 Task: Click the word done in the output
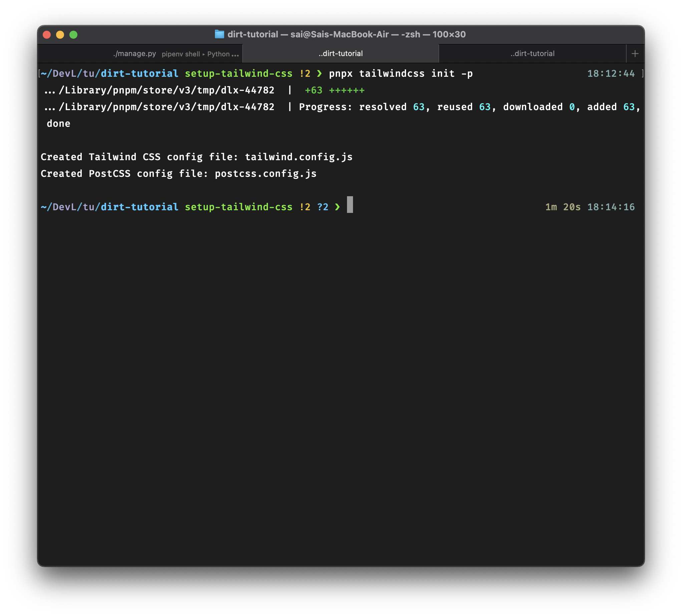pyautogui.click(x=58, y=123)
